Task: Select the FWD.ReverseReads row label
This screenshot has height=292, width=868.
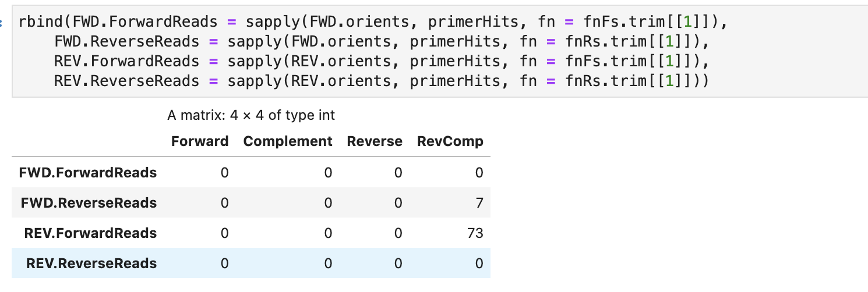Action: 89,203
